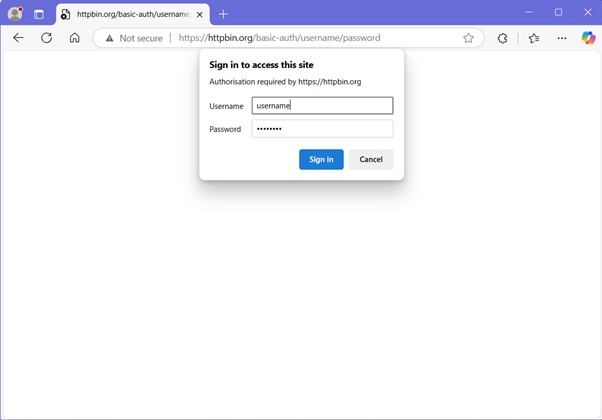The height and width of the screenshot is (420, 602).
Task: Go to home page icon
Action: coord(74,38)
